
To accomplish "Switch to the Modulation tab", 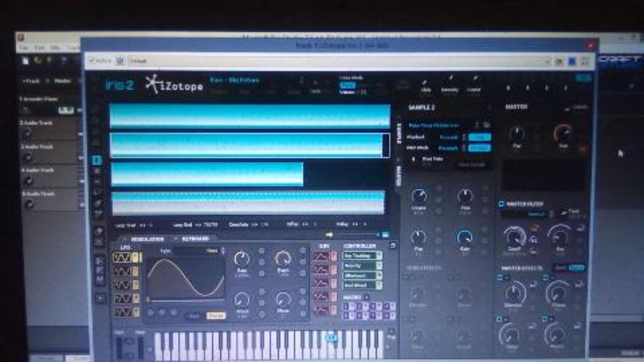I will click(x=147, y=239).
